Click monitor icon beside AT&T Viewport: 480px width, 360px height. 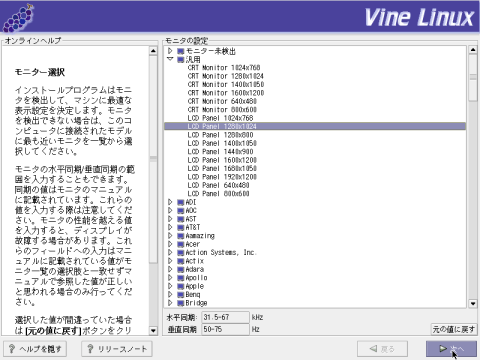point(181,227)
